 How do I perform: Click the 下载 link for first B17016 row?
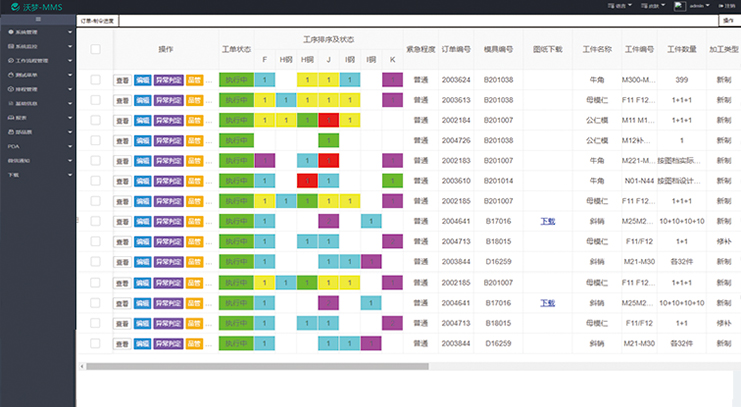click(x=548, y=221)
